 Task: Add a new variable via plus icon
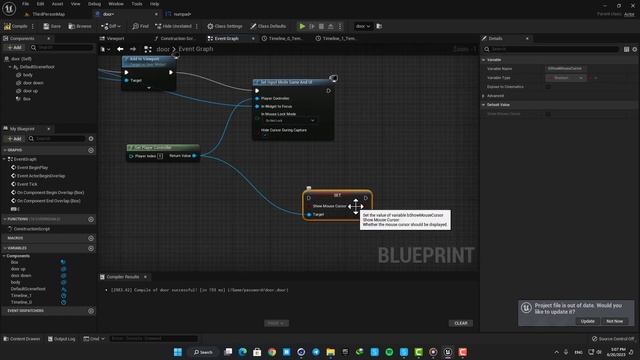pyautogui.click(x=91, y=248)
